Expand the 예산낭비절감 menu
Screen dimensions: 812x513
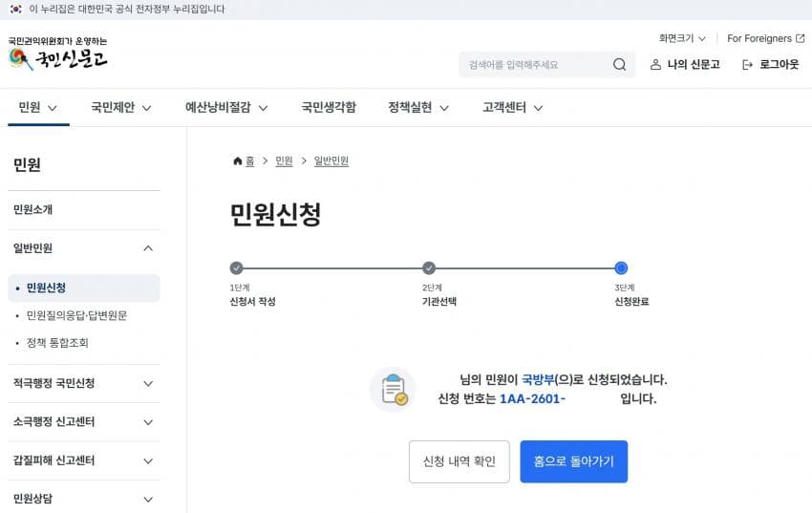click(x=226, y=108)
